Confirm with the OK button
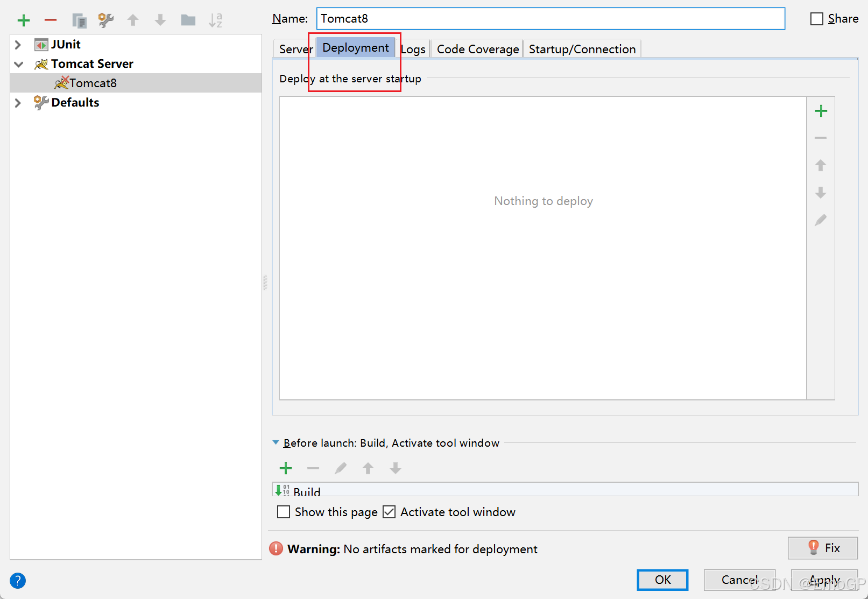Screen dimensions: 868x599 click(x=662, y=580)
